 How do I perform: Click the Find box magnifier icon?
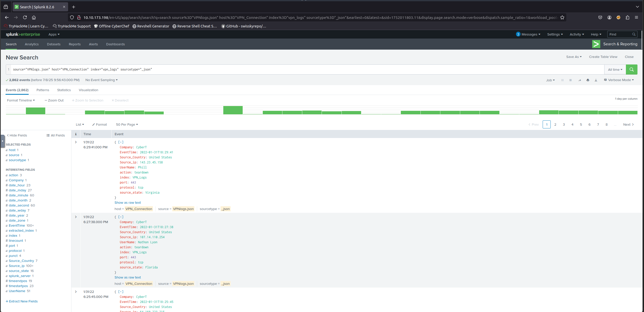coord(634,34)
